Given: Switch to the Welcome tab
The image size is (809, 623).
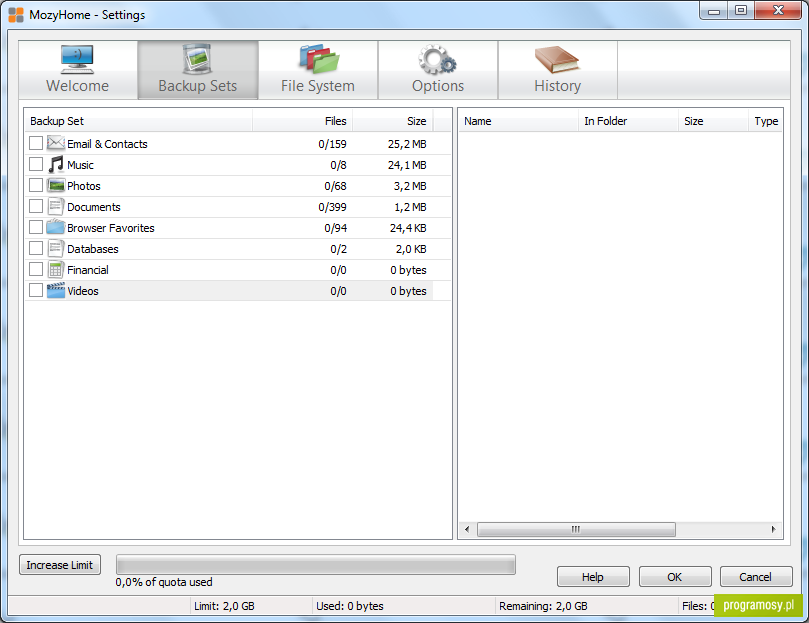Looking at the screenshot, I should pyautogui.click(x=77, y=70).
